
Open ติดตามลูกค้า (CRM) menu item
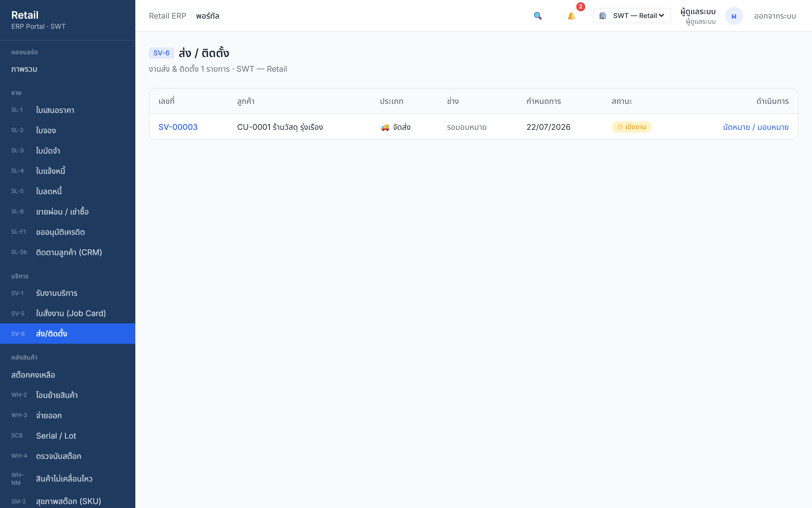pyautogui.click(x=67, y=252)
